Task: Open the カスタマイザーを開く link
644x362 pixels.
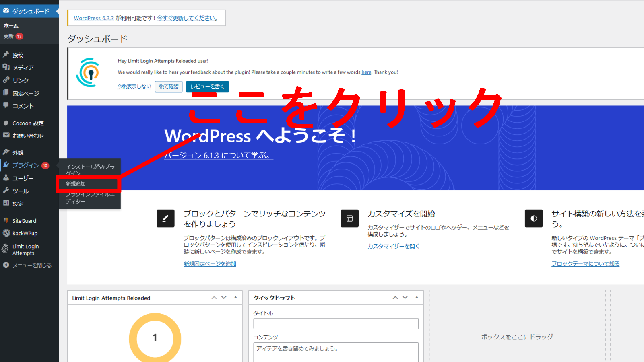Action: point(393,246)
